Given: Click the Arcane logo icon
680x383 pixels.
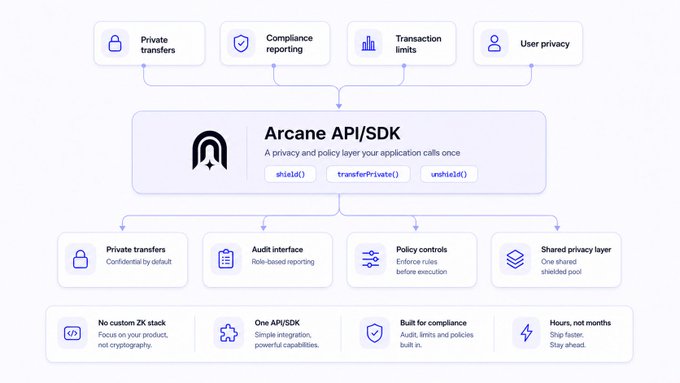Looking at the screenshot, I should pos(209,151).
